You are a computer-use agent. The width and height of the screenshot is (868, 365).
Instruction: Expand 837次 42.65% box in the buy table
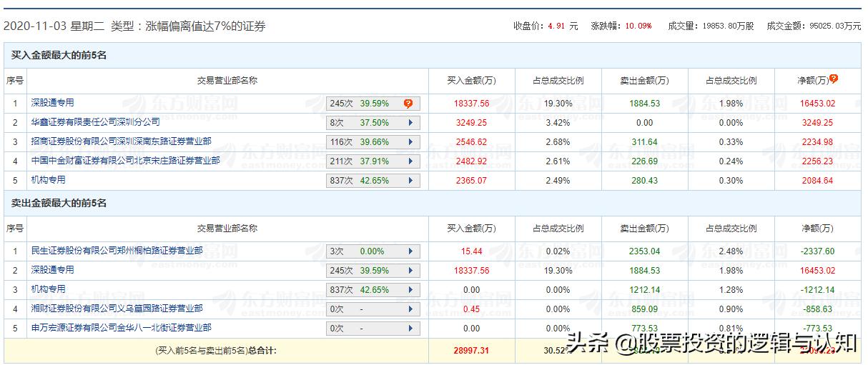410,181
